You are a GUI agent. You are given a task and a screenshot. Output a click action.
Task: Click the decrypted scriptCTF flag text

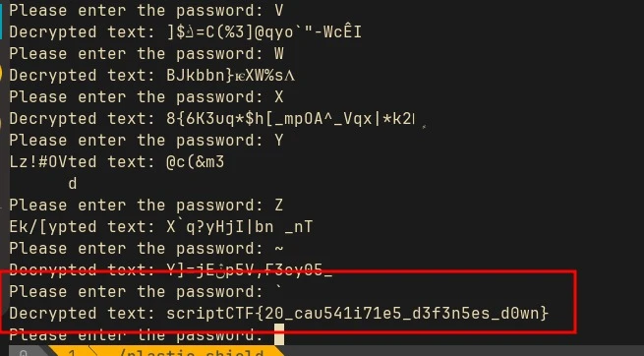pyautogui.click(x=357, y=314)
